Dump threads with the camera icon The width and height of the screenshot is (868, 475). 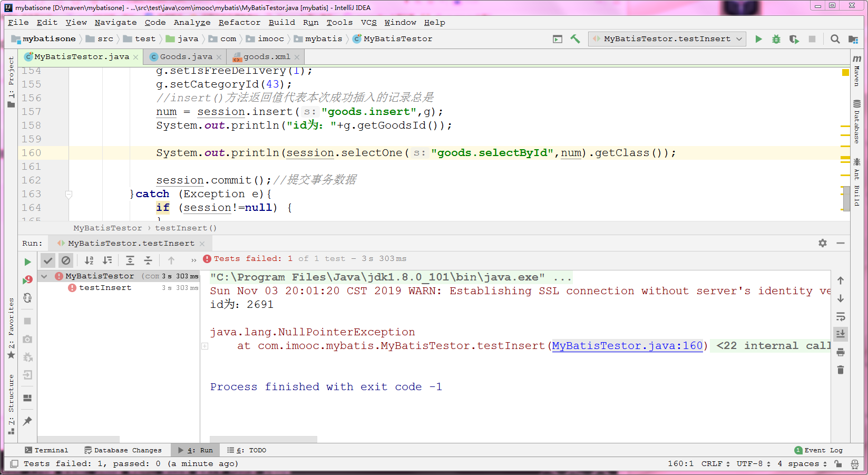point(28,339)
